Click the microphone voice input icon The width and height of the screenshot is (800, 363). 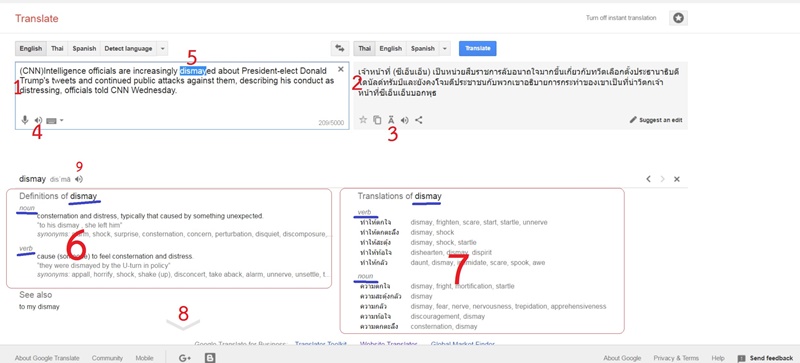[x=24, y=120]
